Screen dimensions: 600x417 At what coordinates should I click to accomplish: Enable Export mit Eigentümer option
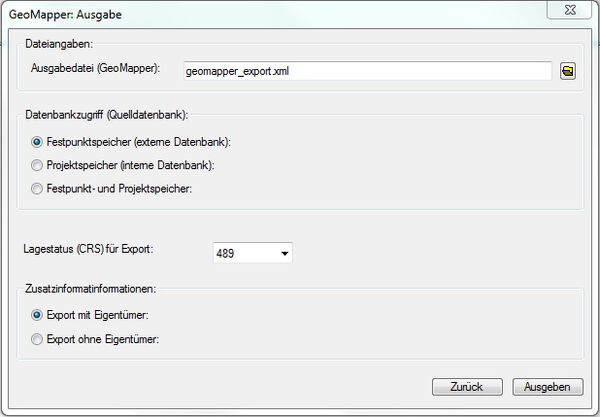click(x=37, y=315)
